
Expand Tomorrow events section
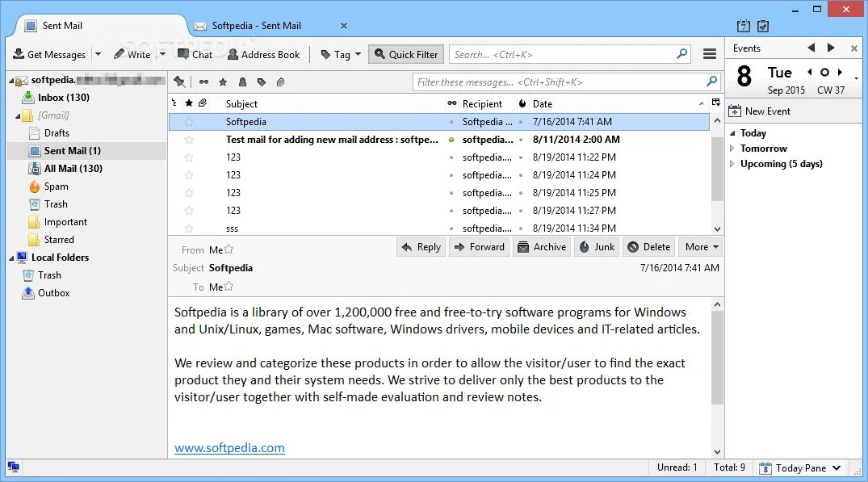pos(732,149)
